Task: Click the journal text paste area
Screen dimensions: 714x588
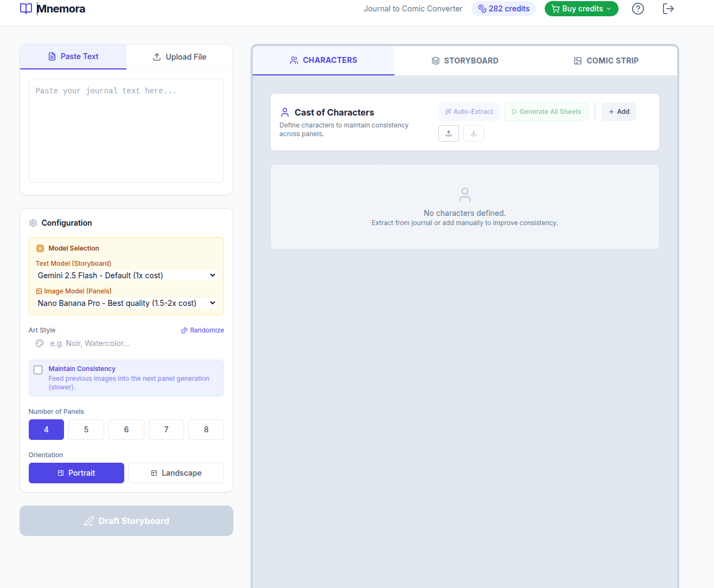Action: pos(126,131)
